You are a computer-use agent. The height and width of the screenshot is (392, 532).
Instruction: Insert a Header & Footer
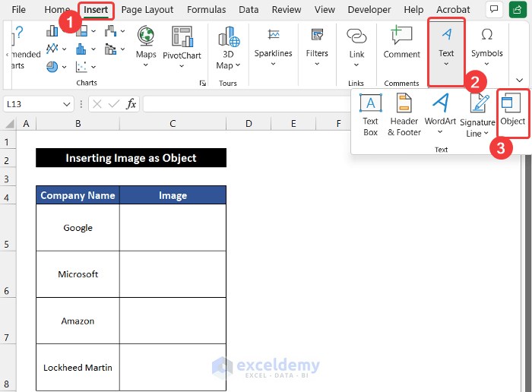tap(404, 115)
